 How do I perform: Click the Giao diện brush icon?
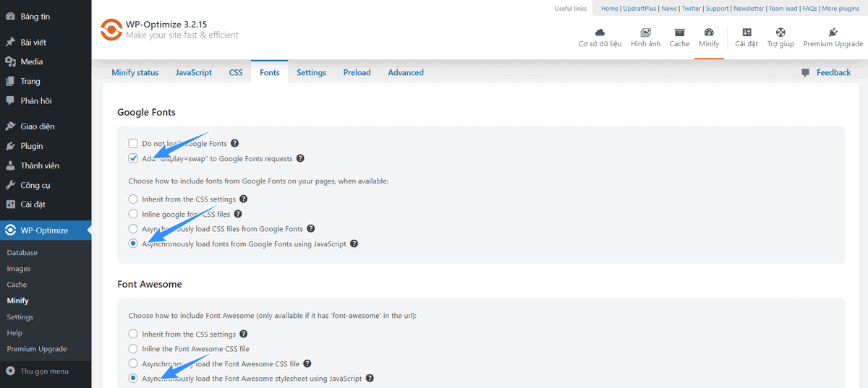10,126
